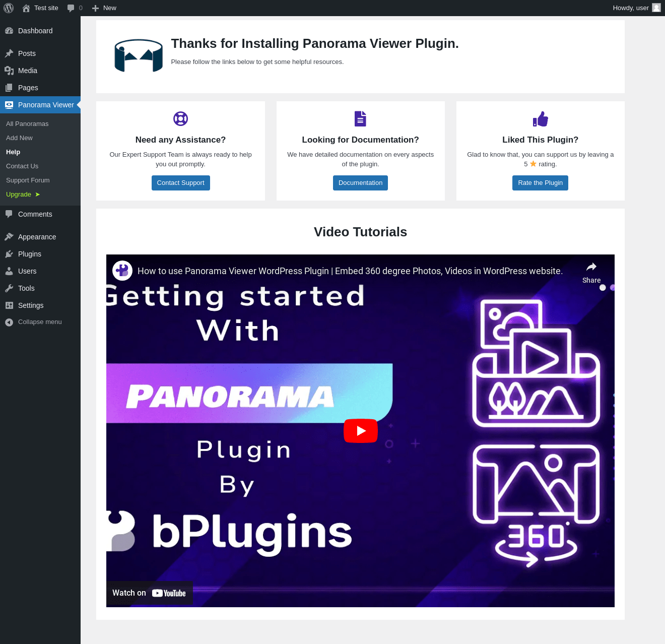Screen dimensions: 665x644
Task: Open Plugins menu
Action: tap(40, 254)
